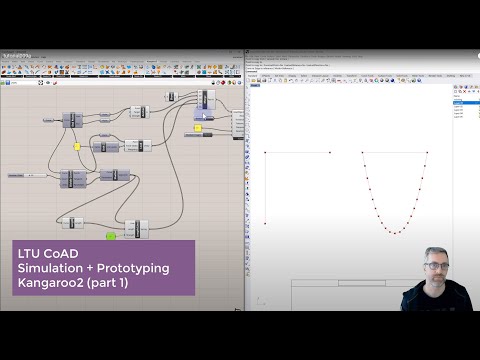Viewport: 480px width, 360px height.
Task: Switch to Rhino's Display tab
Action: coord(292,76)
